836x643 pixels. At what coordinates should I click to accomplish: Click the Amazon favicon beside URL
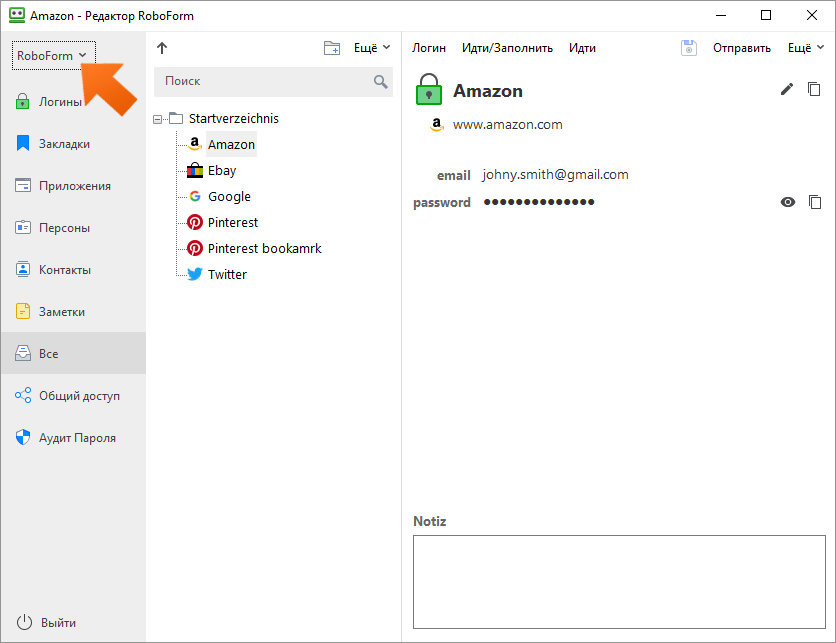click(437, 125)
